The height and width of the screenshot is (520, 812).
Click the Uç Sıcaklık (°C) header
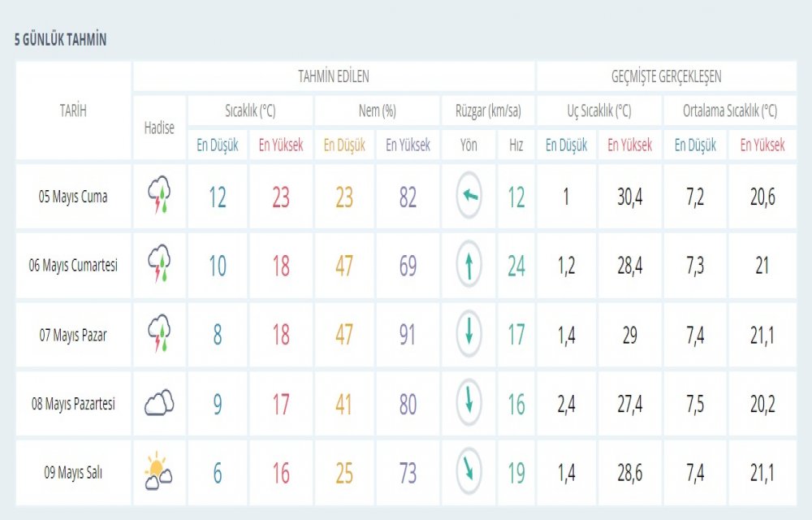[599, 110]
